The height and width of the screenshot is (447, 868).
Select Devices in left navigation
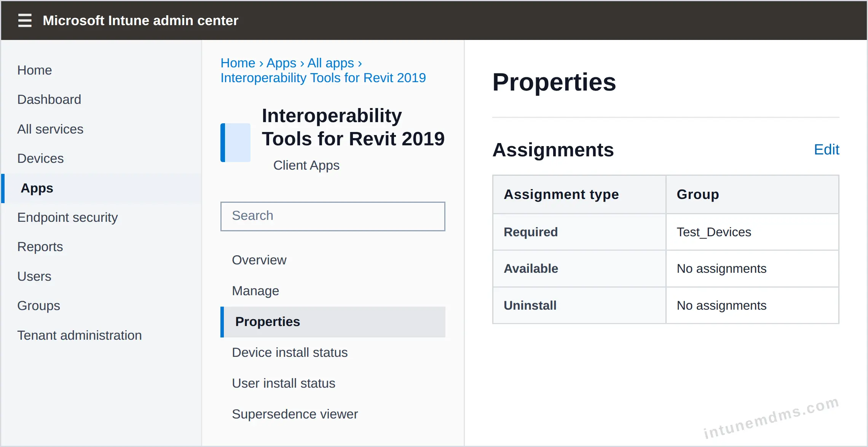pyautogui.click(x=40, y=158)
